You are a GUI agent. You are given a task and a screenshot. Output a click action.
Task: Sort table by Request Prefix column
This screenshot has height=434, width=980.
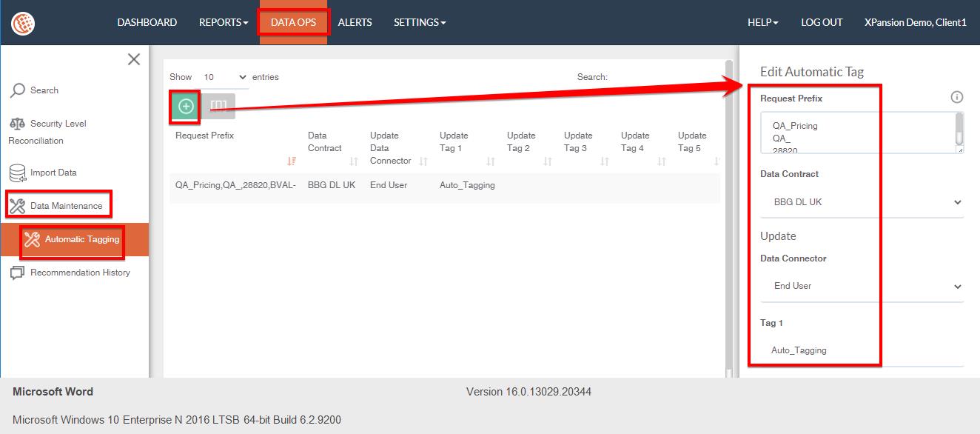(x=290, y=161)
